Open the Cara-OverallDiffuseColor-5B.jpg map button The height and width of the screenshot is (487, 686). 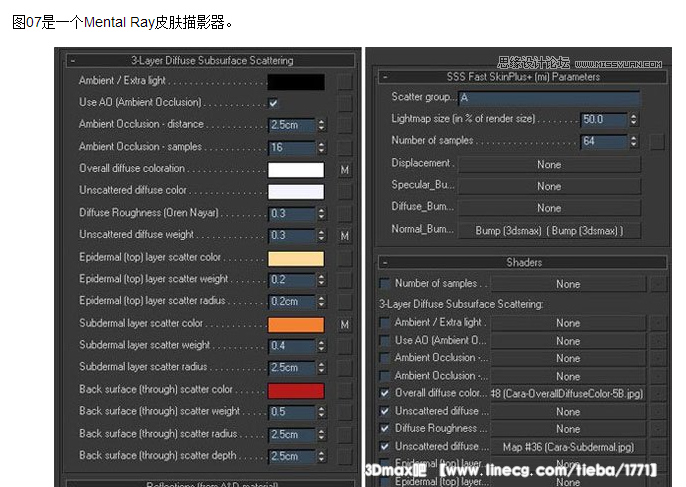point(568,393)
